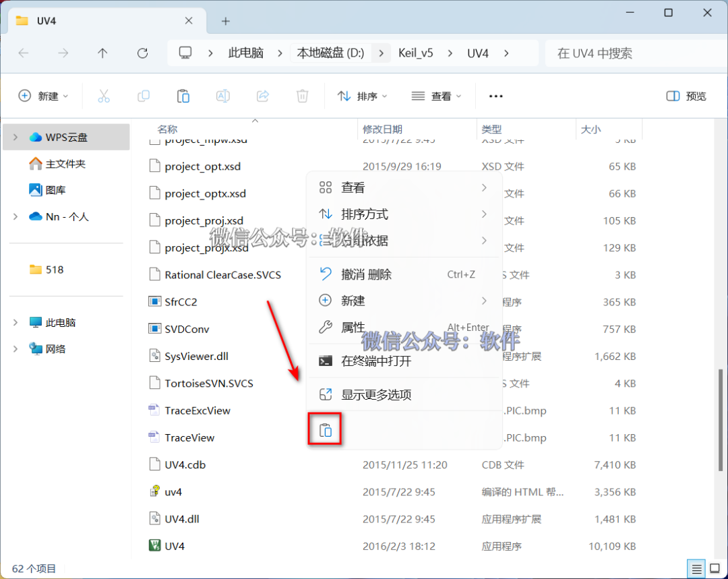Select project_optx.xsd file
Screen dimensions: 728x579
click(198, 193)
